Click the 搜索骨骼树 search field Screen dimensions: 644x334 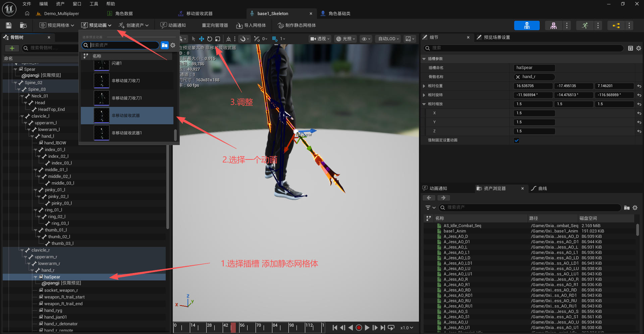[x=50, y=48]
